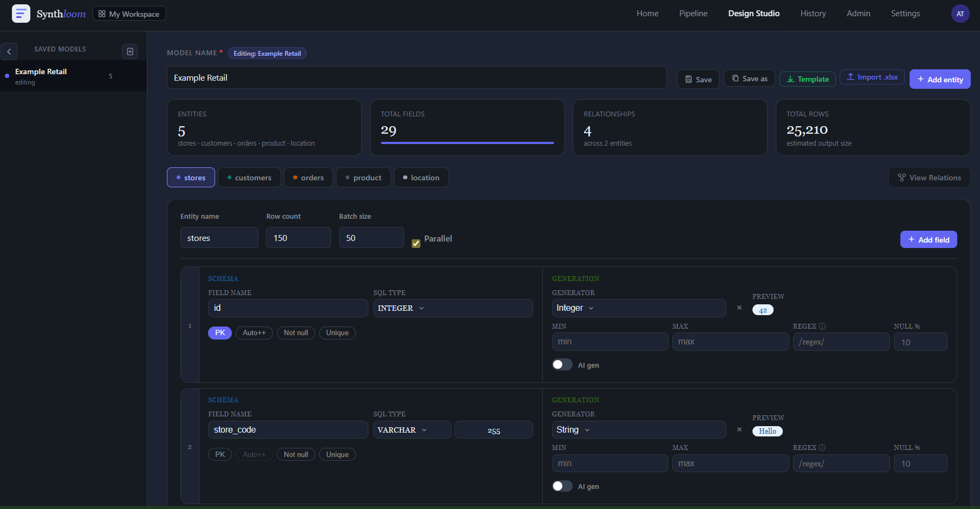The width and height of the screenshot is (980, 509).
Task: Click the preview value 42 badge
Action: click(x=763, y=310)
